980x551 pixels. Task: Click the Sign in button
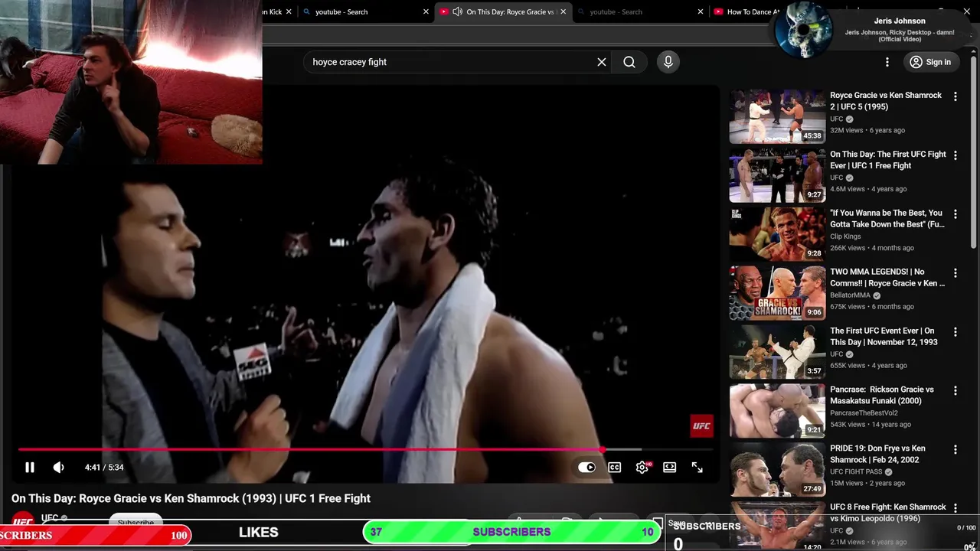pyautogui.click(x=930, y=62)
